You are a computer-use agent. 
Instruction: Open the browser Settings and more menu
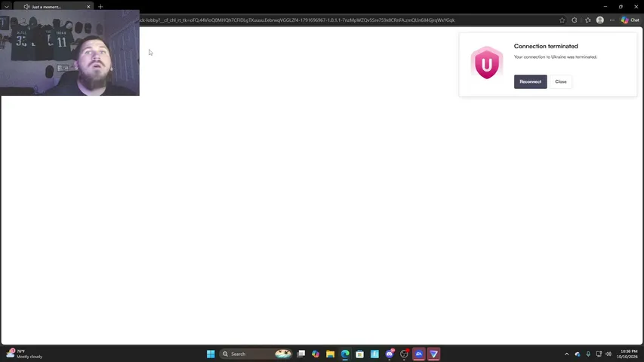pos(612,20)
